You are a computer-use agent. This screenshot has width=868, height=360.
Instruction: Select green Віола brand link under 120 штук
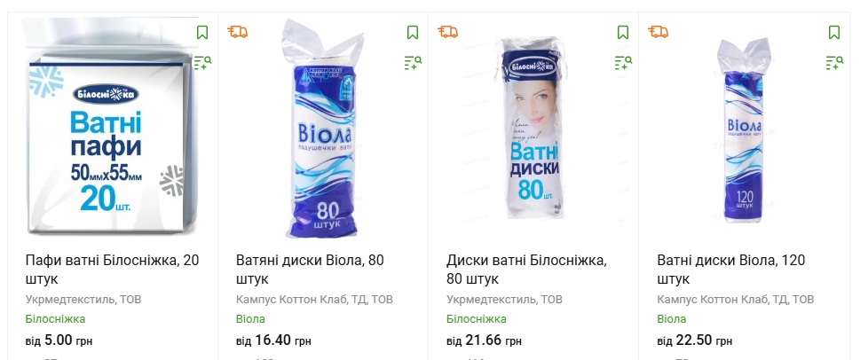coord(672,319)
